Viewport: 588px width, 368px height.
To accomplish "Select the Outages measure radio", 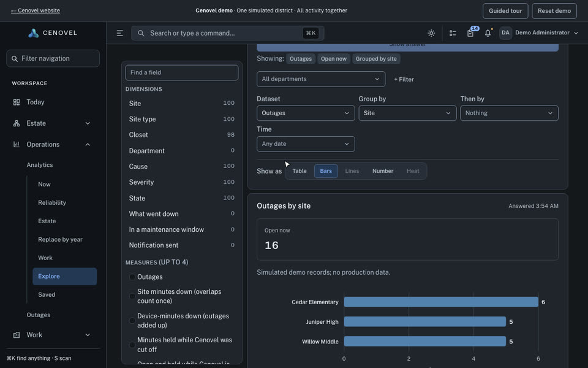I will [132, 277].
